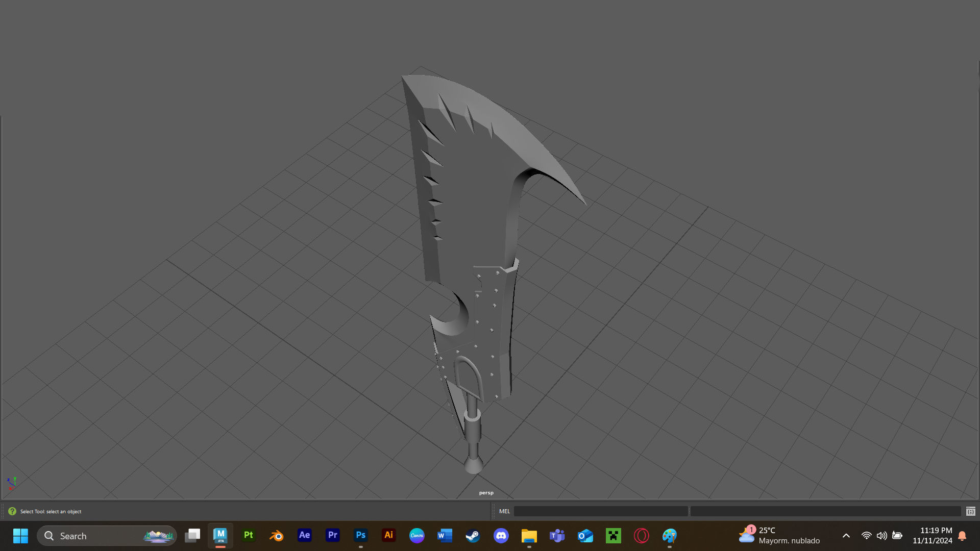This screenshot has height=551, width=980.
Task: Open Microsoft Word from the taskbar
Action: (445, 536)
